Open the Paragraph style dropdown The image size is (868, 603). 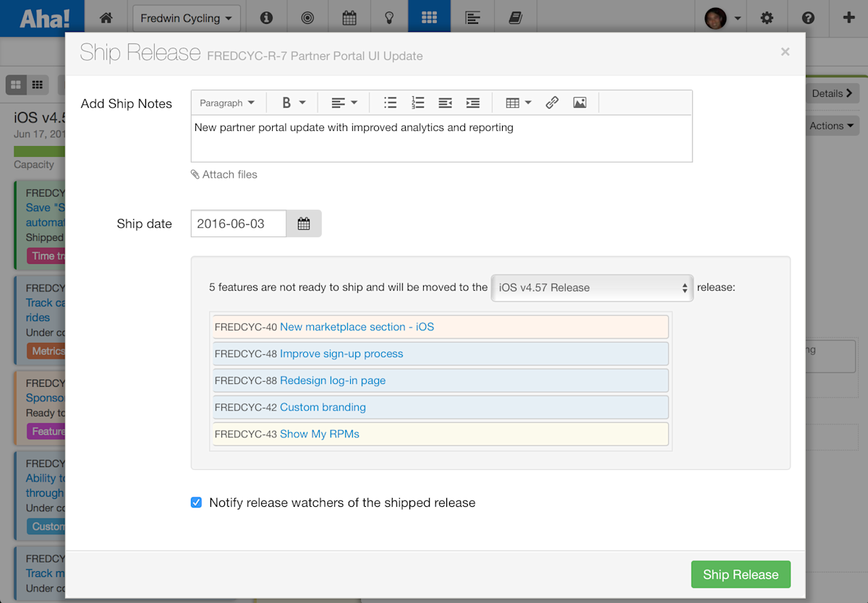pyautogui.click(x=227, y=103)
